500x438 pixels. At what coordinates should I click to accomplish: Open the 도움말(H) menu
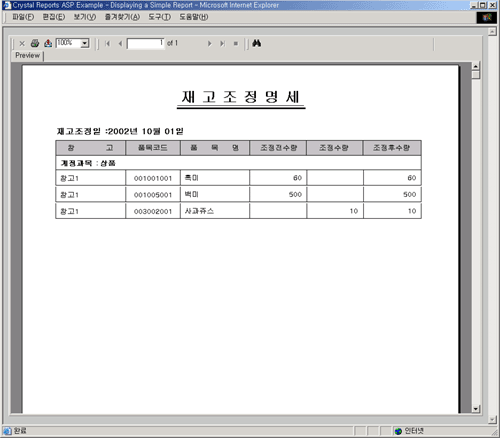tap(194, 17)
